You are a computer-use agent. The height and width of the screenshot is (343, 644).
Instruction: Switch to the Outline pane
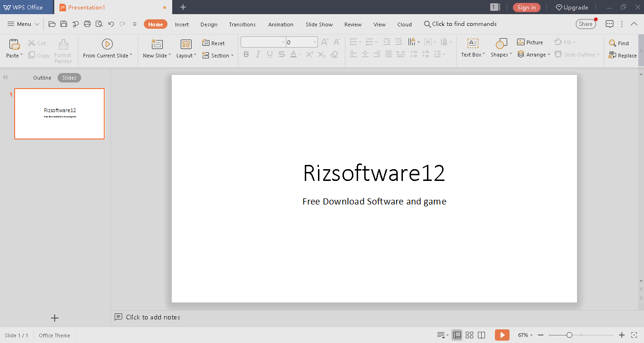click(42, 78)
